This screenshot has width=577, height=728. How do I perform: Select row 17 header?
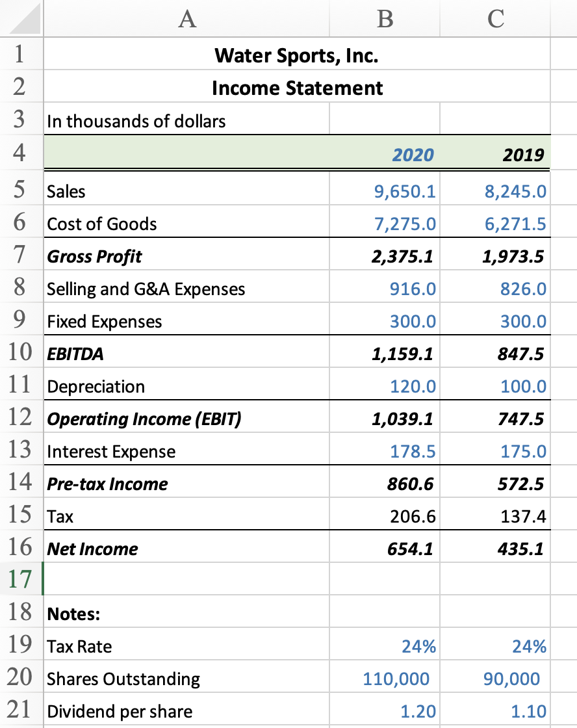pyautogui.click(x=21, y=579)
